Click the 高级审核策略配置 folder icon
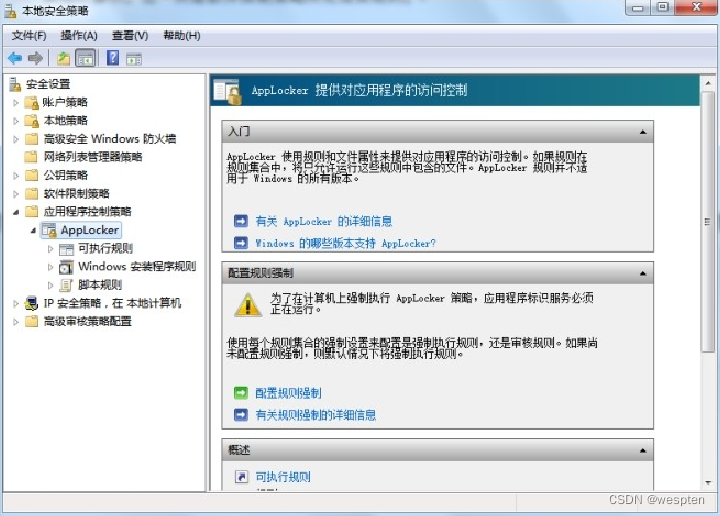Image resolution: width=720 pixels, height=516 pixels. [31, 321]
